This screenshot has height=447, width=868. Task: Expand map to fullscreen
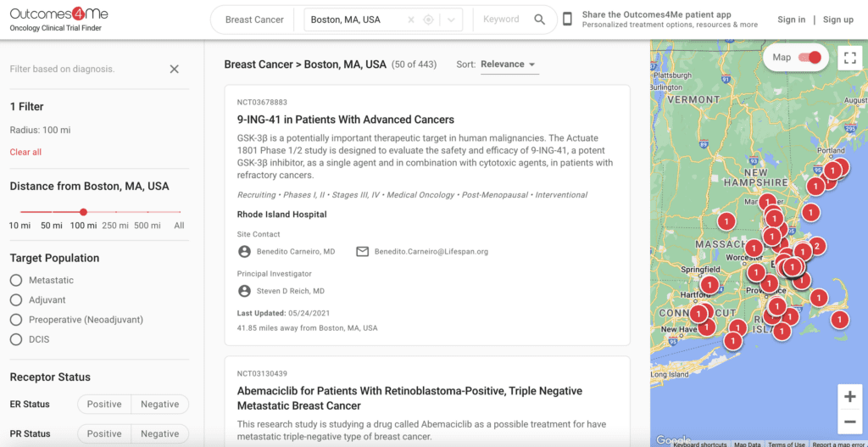coord(849,58)
